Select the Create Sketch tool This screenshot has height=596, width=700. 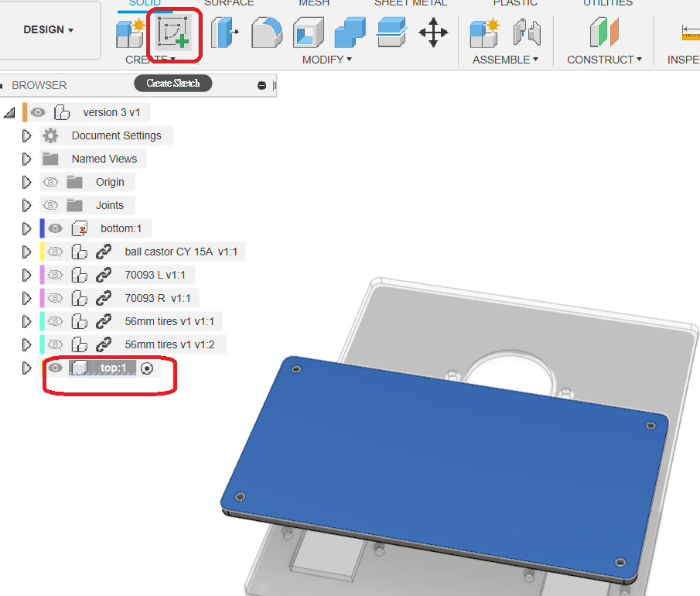coord(173,34)
